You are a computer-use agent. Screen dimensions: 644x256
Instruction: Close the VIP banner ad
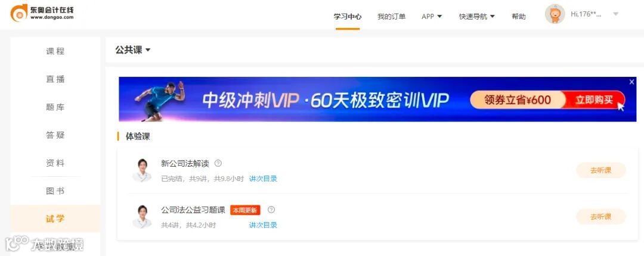(x=631, y=82)
